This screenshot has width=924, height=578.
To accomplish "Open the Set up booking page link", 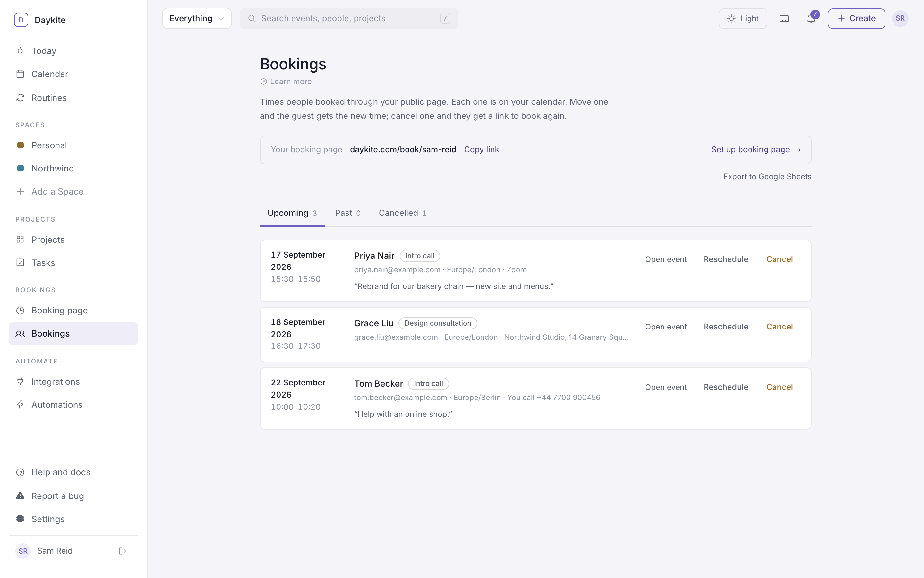I will [756, 149].
